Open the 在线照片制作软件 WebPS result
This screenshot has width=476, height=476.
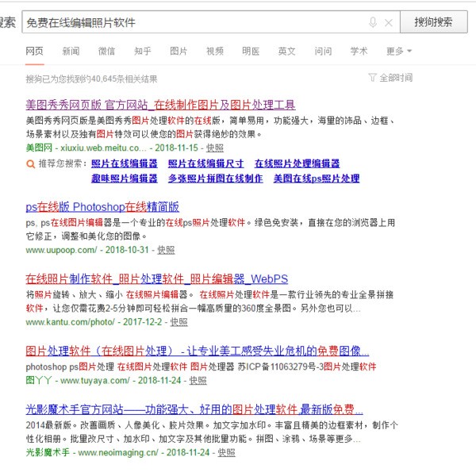156,278
